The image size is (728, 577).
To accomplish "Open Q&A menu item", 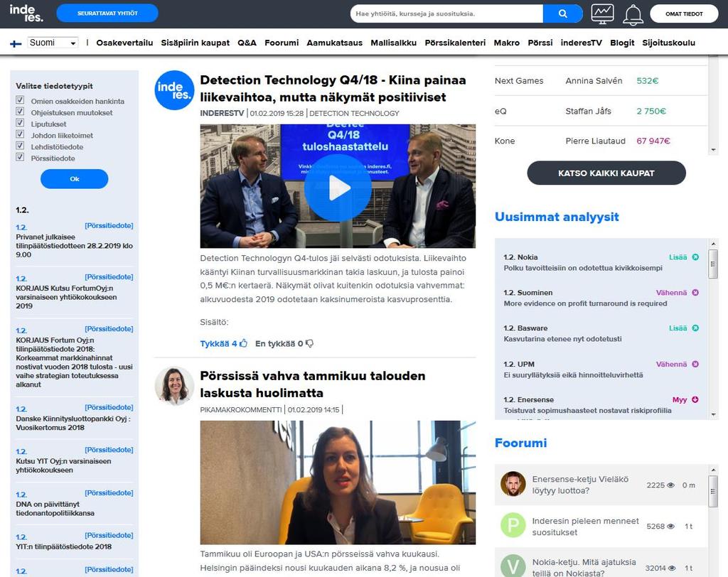I will [x=247, y=43].
